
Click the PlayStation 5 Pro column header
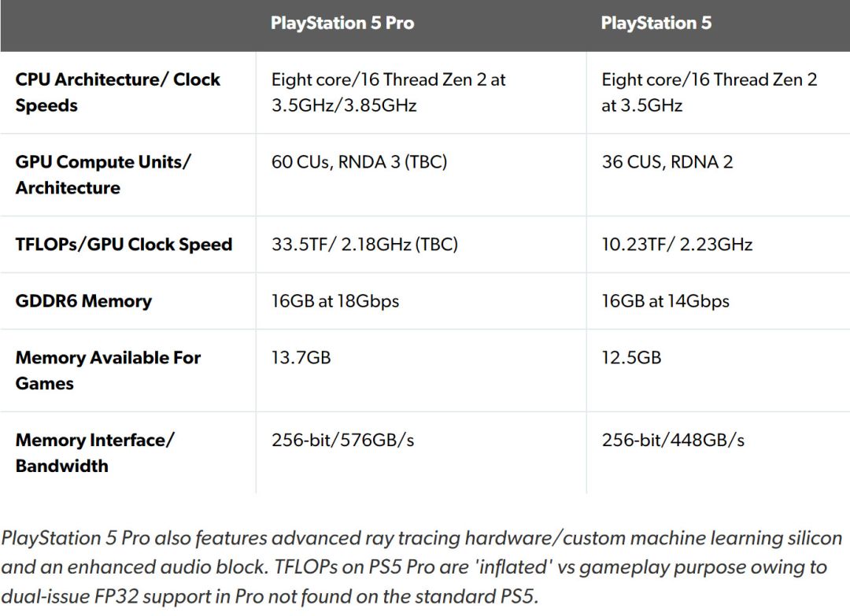(x=342, y=23)
